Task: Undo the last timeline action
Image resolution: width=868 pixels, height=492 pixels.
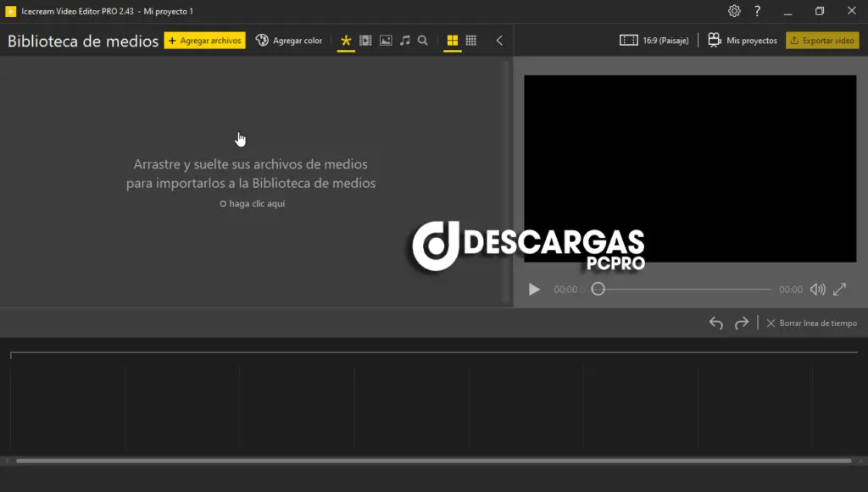Action: tap(716, 323)
